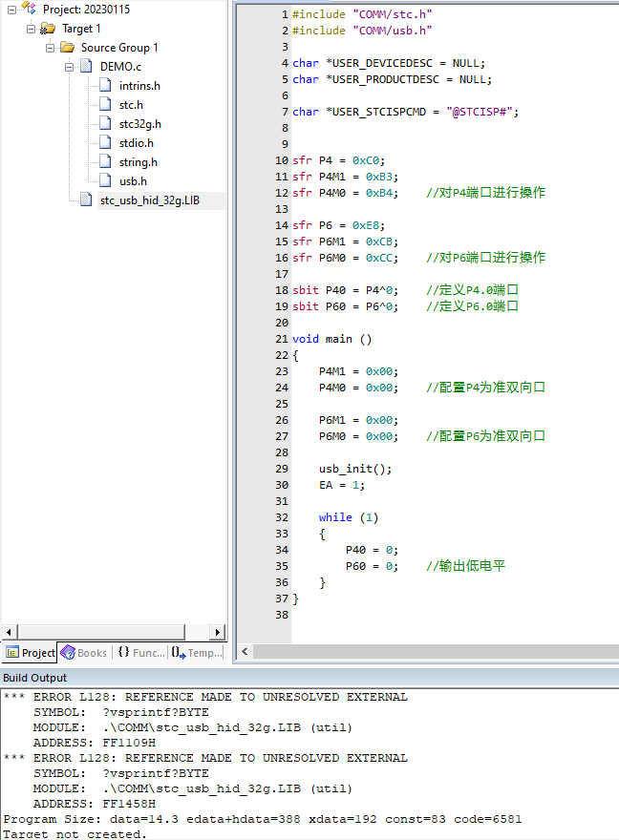Switch to the Templates tab
This screenshot has width=619, height=840.
tap(196, 653)
